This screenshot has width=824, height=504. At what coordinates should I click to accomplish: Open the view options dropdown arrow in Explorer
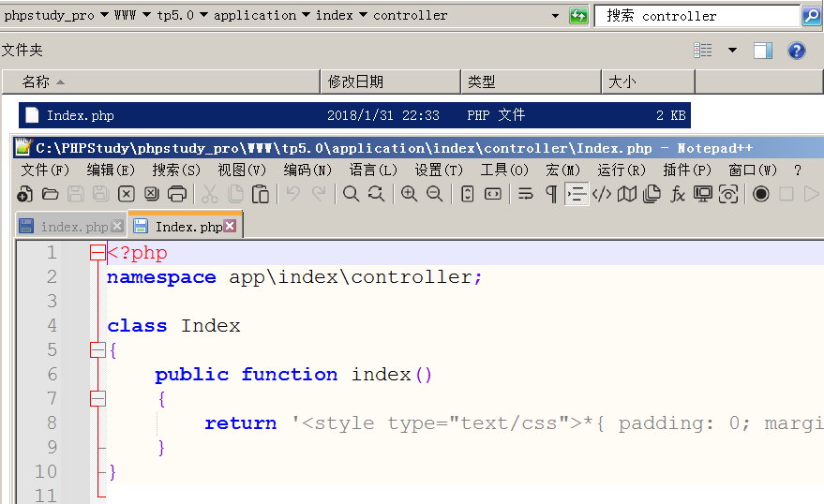coord(732,50)
